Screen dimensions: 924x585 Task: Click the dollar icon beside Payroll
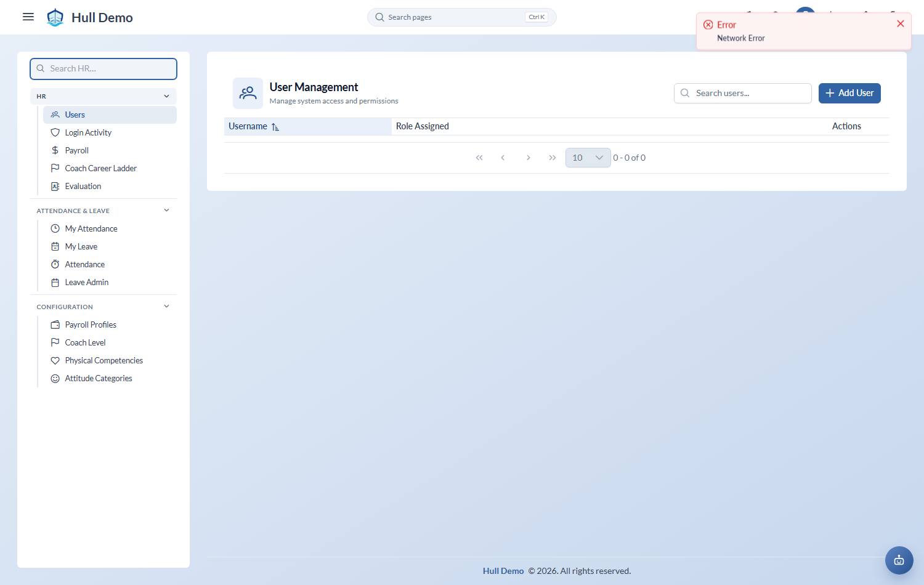pos(55,150)
